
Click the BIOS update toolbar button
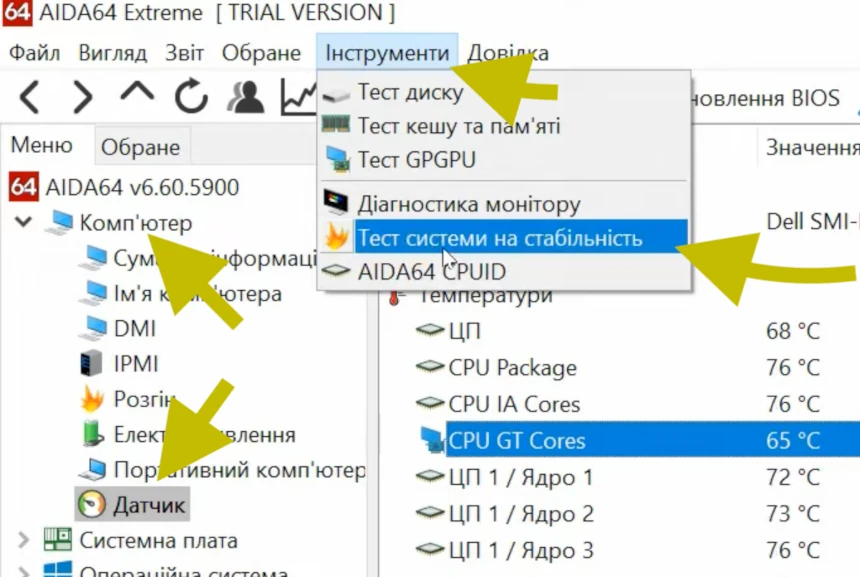[x=766, y=98]
